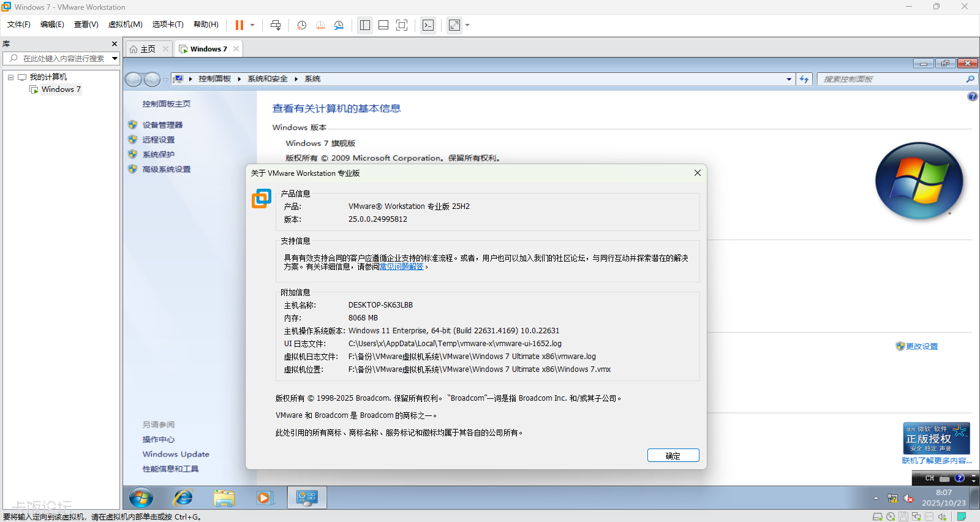980x522 pixels.
Task: Expand the library search filter dropdown
Action: [x=115, y=59]
